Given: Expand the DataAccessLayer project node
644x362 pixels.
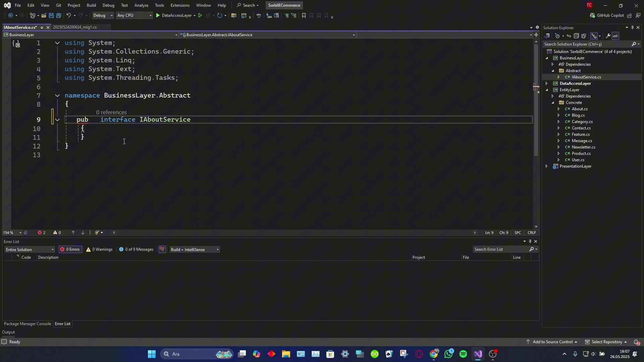Looking at the screenshot, I should click(546, 83).
